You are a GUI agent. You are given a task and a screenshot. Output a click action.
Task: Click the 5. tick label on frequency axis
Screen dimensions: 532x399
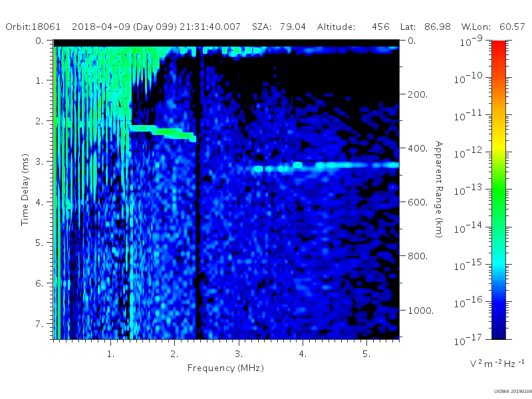click(x=366, y=354)
